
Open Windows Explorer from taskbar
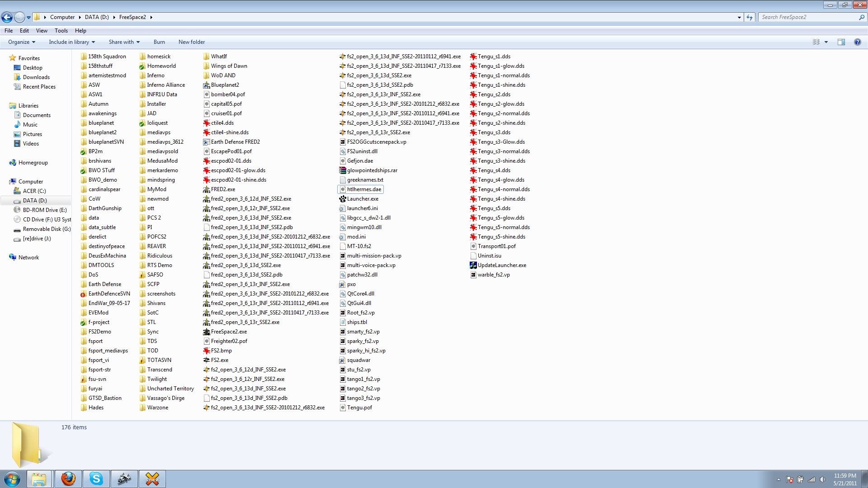click(x=39, y=479)
